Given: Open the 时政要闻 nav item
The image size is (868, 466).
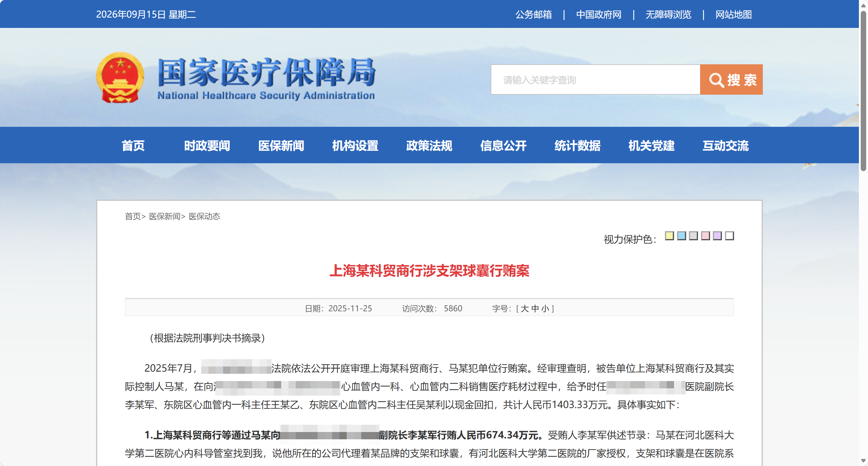Looking at the screenshot, I should coord(207,145).
